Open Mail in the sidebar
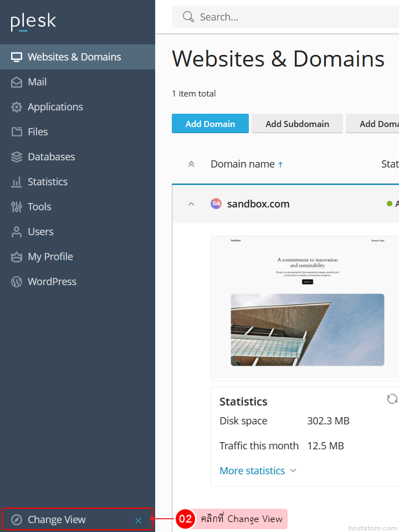Viewport: 399px width, 532px height. (37, 82)
